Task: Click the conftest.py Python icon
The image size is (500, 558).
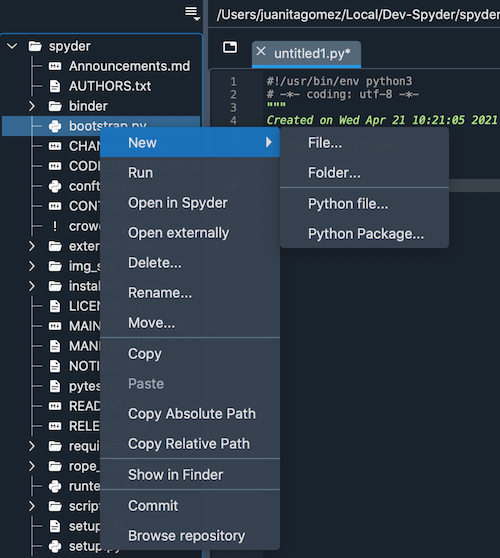Action: [x=55, y=186]
